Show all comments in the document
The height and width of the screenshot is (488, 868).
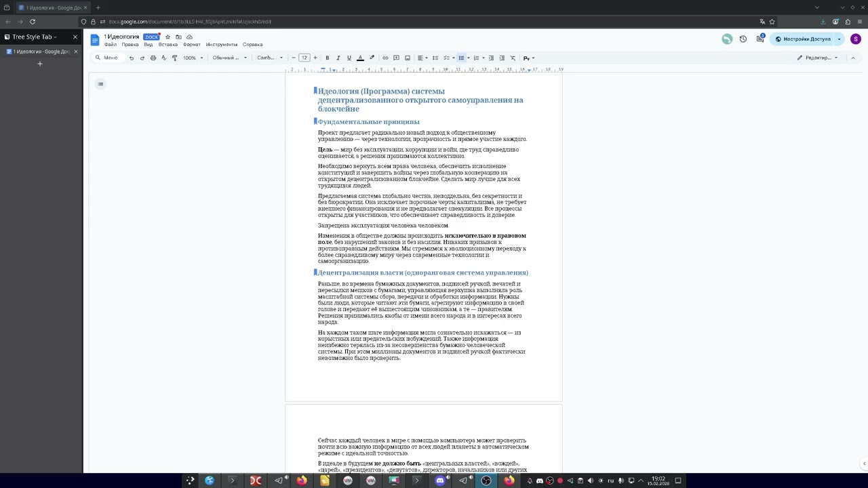pos(760,39)
